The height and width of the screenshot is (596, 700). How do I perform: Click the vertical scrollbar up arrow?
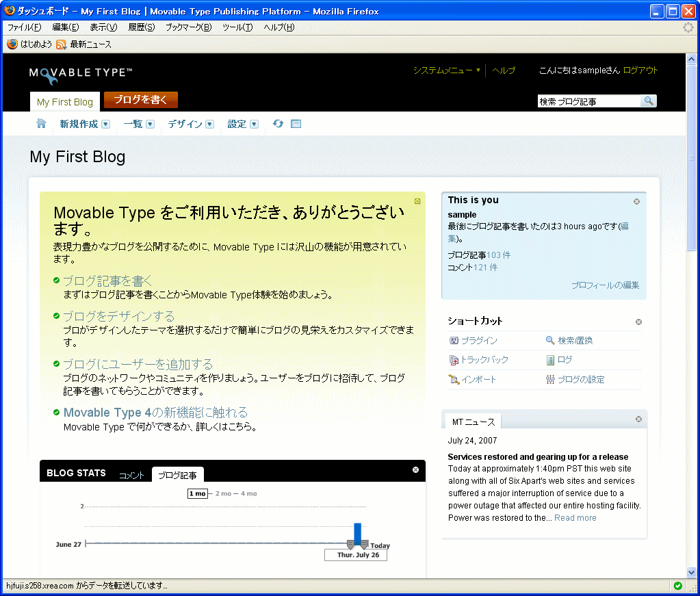coord(691,59)
